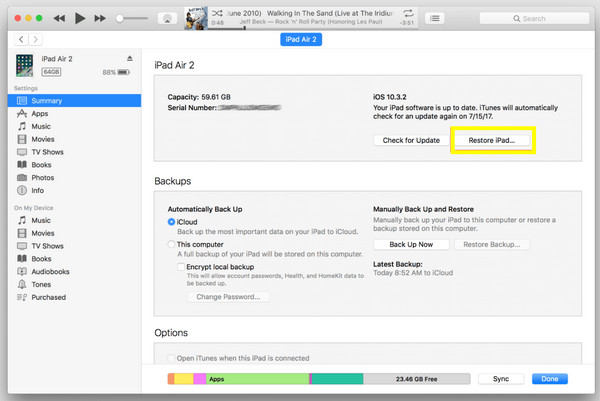
Task: Click the Restore Backup... button
Action: [x=492, y=245]
